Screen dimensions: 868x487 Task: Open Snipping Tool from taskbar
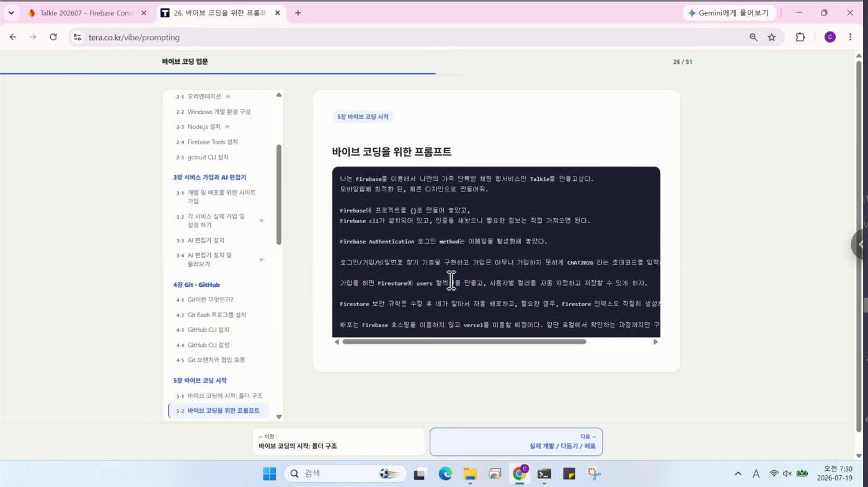click(x=594, y=474)
